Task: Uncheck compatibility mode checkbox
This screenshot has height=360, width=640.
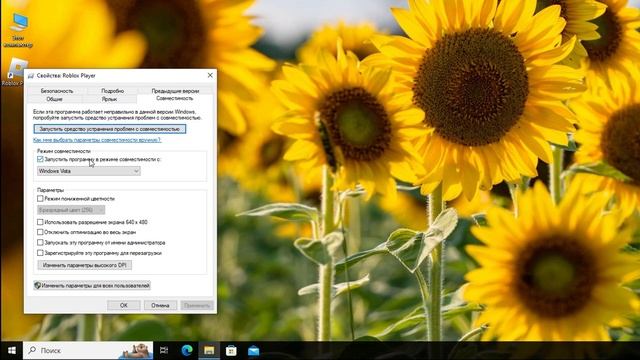Action: 40,159
